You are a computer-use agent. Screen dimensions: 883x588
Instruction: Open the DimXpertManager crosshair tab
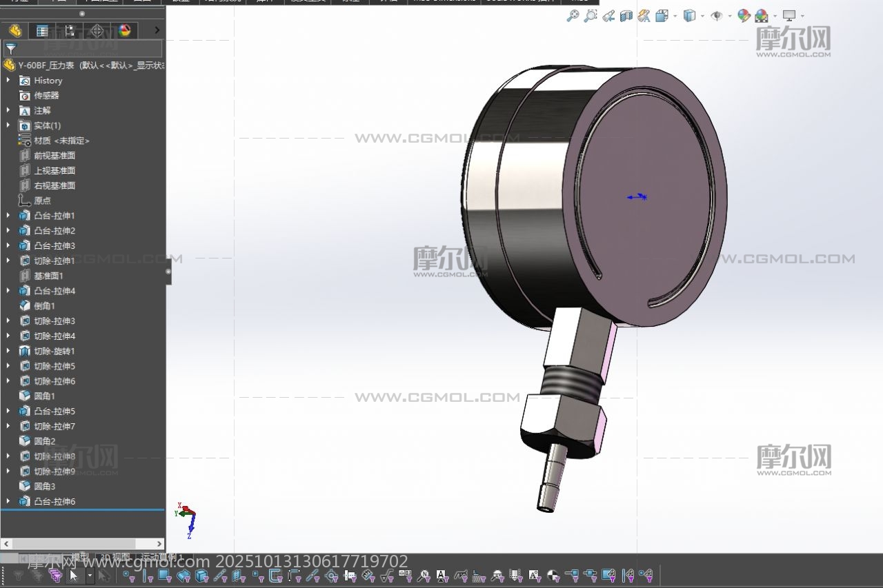click(x=97, y=30)
